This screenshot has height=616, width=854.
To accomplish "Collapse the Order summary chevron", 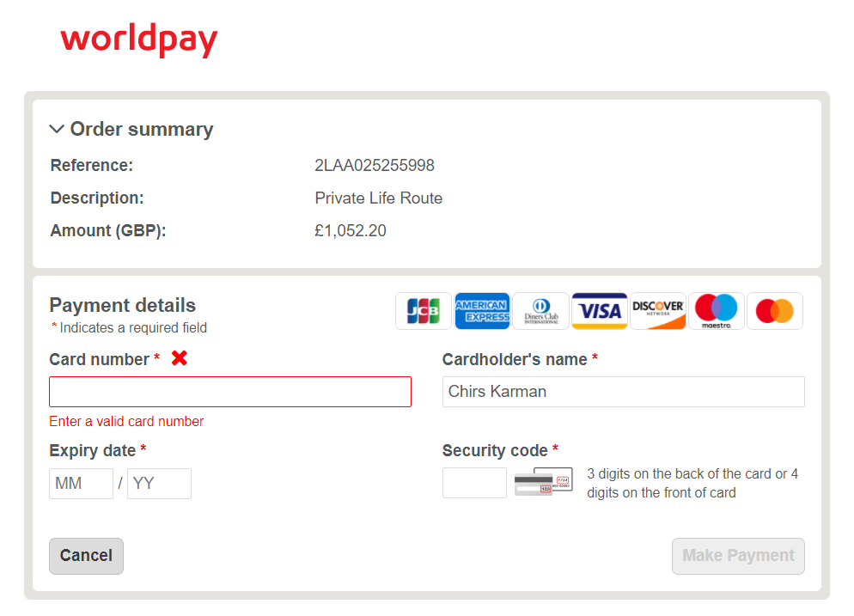I will coord(57,129).
